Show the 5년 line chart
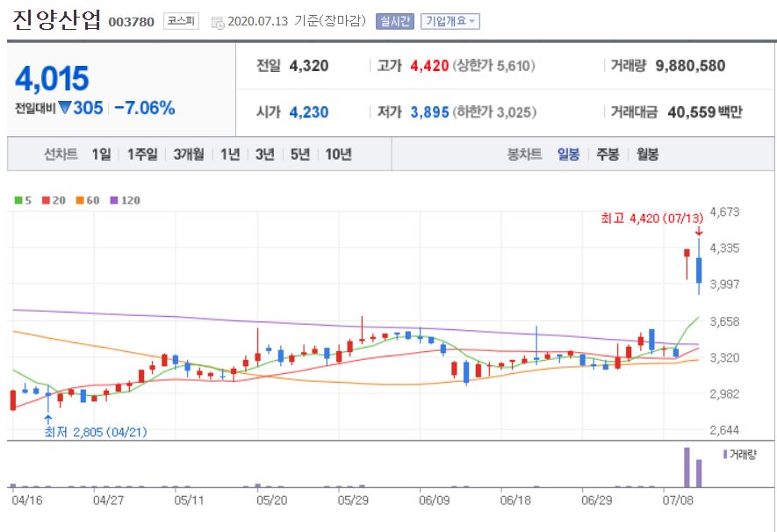Image resolution: width=777 pixels, height=532 pixels. coord(299,154)
